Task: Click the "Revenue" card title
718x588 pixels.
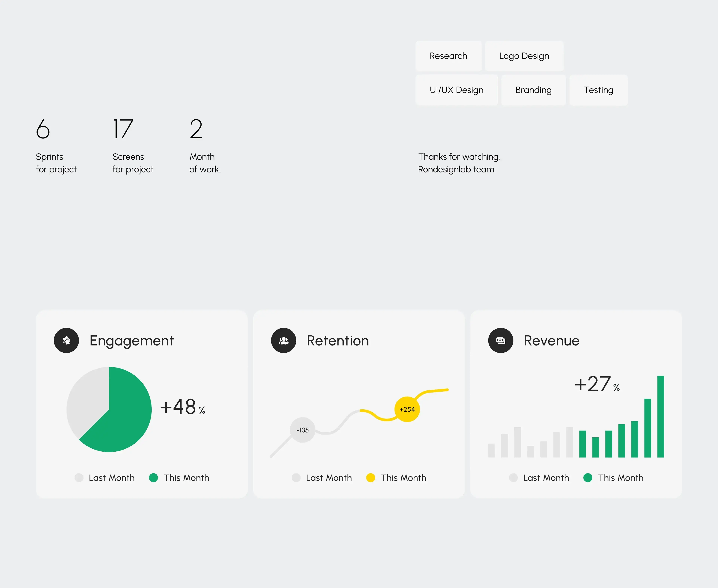Action: point(552,341)
